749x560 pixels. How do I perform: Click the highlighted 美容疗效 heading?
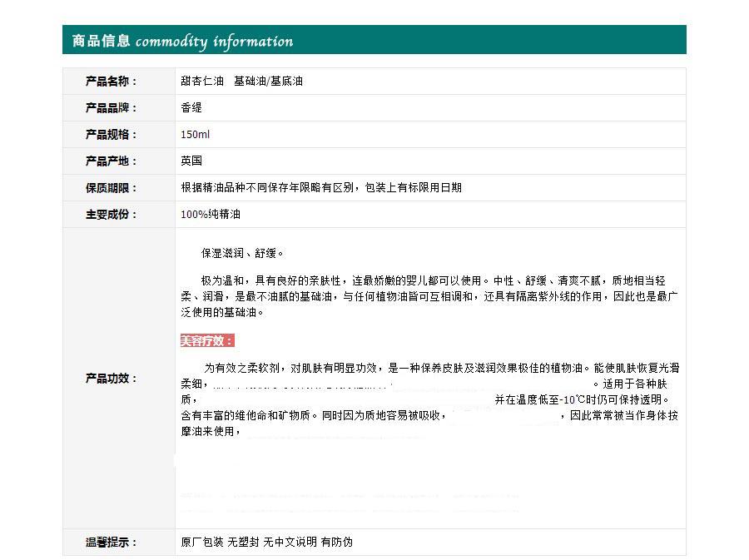click(x=207, y=340)
